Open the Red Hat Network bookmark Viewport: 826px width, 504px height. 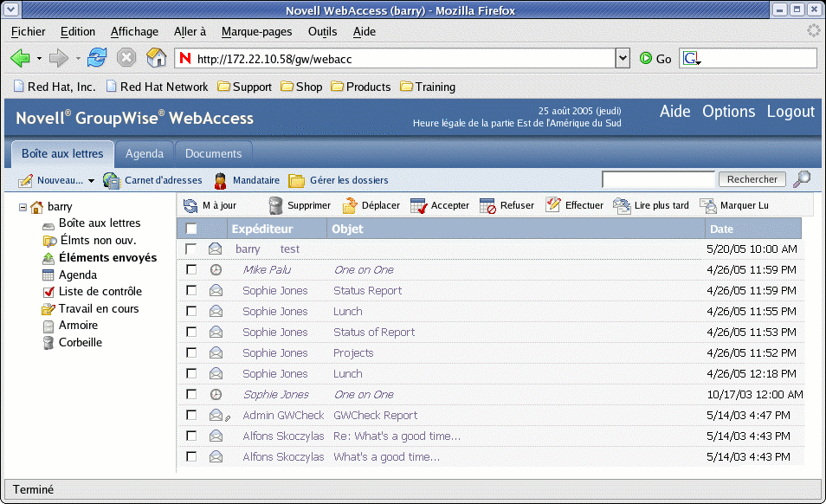click(x=157, y=87)
